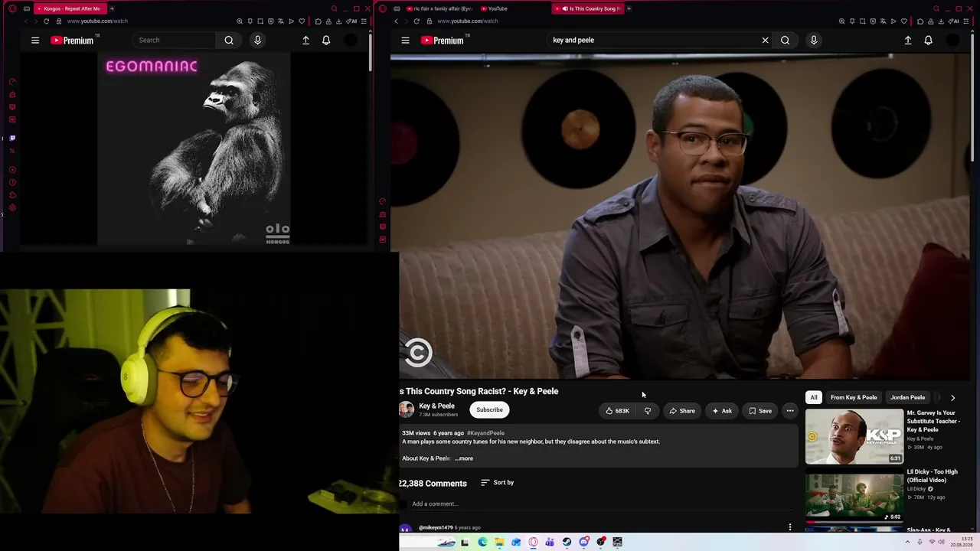Go back in right browser window
Image resolution: width=980 pixels, height=551 pixels.
pyautogui.click(x=396, y=21)
